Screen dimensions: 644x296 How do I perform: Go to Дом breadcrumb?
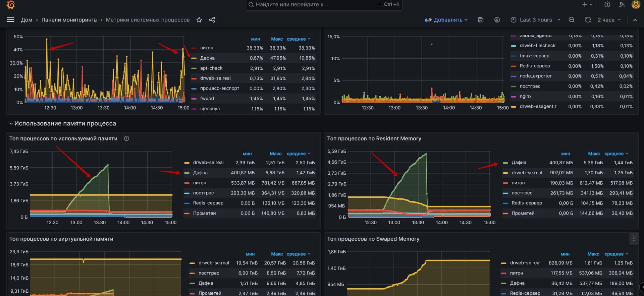27,20
